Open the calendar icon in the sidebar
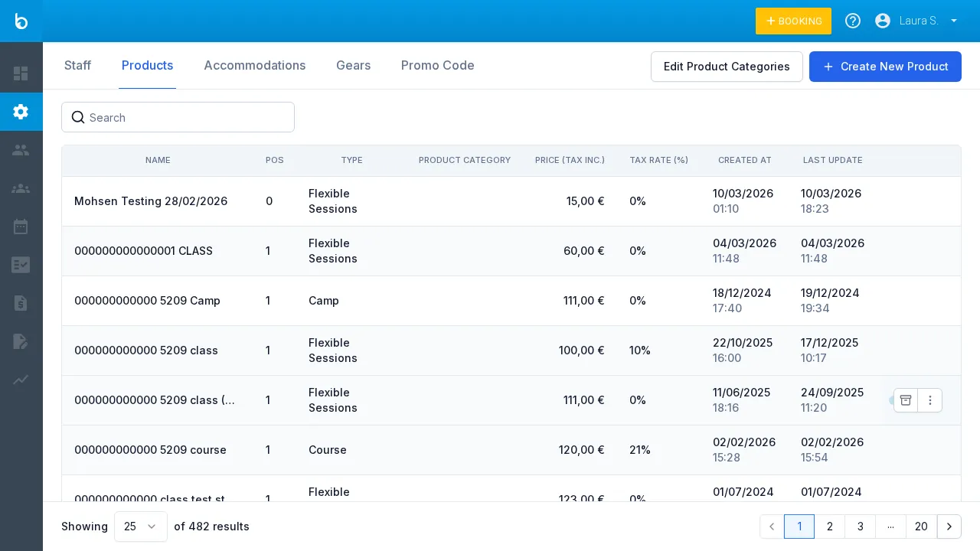Image resolution: width=980 pixels, height=551 pixels. coord(21,227)
